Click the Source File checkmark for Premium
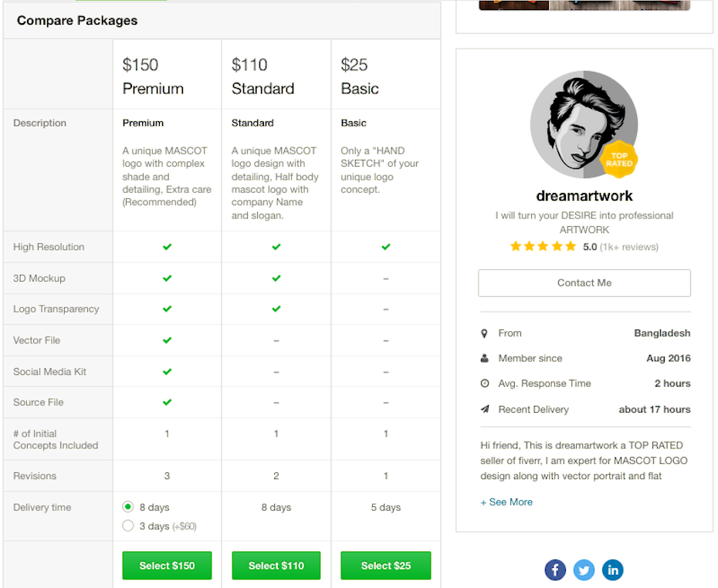Screen dimensions: 718x588 167,402
